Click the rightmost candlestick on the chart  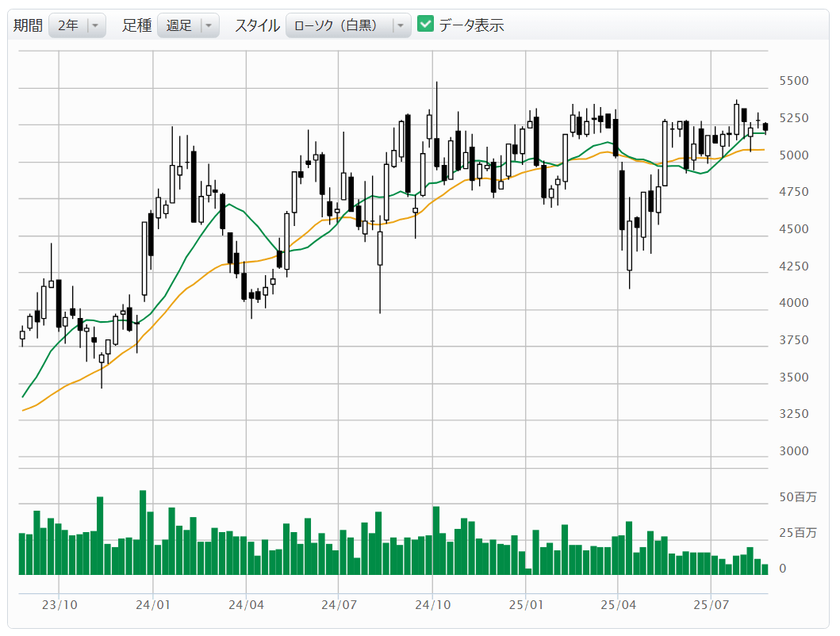[x=765, y=127]
